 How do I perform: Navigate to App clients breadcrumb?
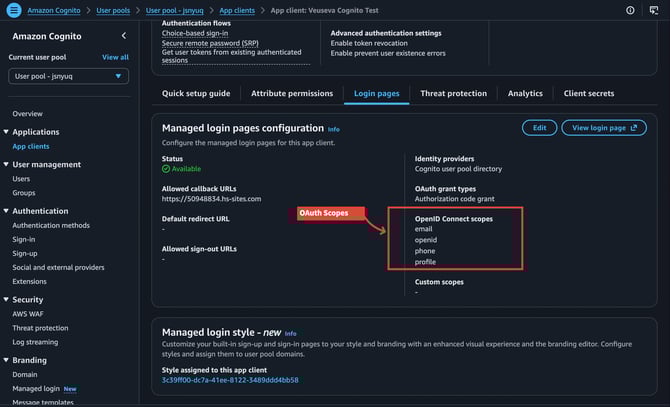237,10
